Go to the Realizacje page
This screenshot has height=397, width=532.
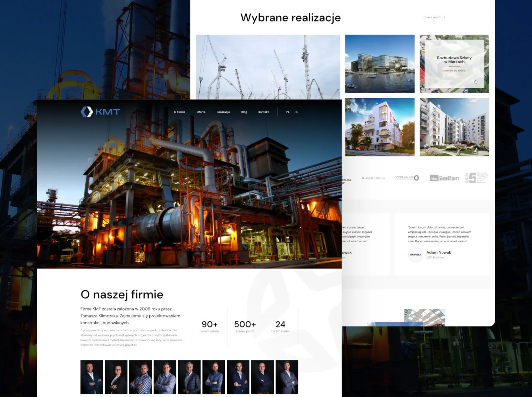223,112
